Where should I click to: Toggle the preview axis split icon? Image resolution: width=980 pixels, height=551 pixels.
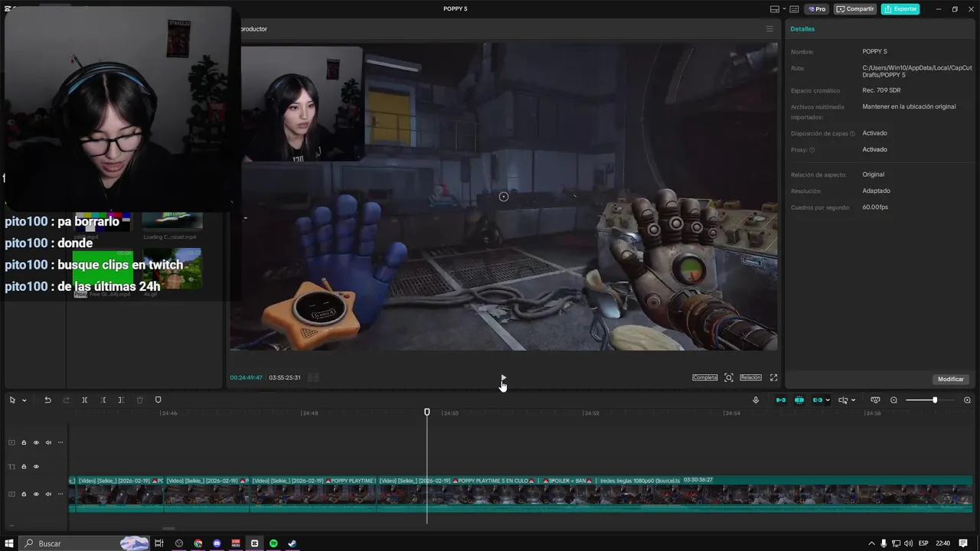tap(843, 400)
